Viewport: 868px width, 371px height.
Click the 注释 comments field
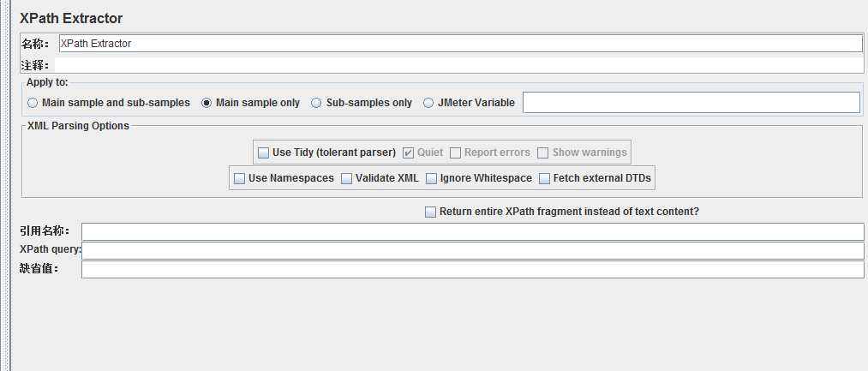[459, 65]
